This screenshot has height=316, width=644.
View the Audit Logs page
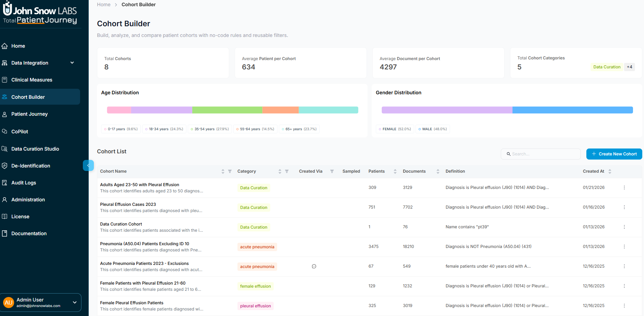(23, 183)
